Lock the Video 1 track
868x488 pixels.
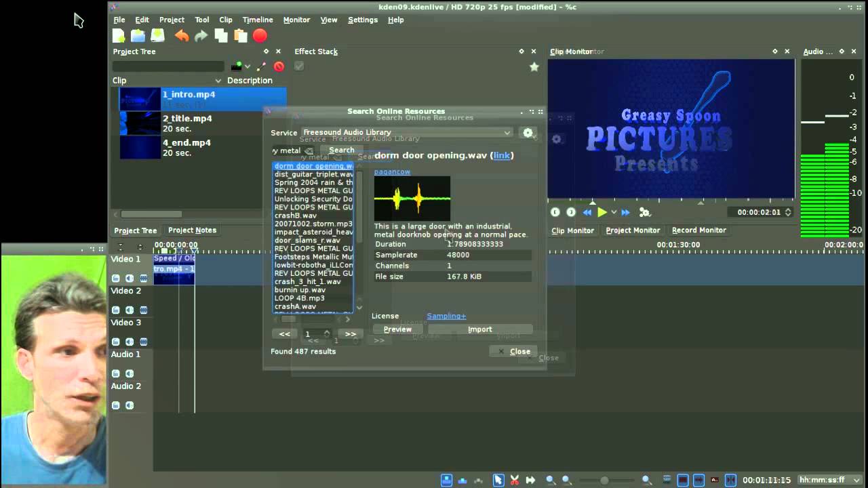pyautogui.click(x=115, y=278)
